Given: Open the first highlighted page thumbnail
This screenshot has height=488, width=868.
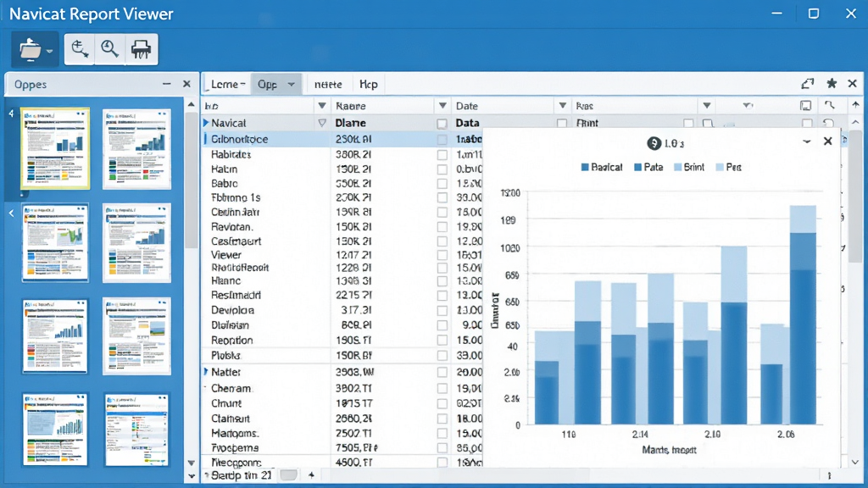Looking at the screenshot, I should 55,148.
